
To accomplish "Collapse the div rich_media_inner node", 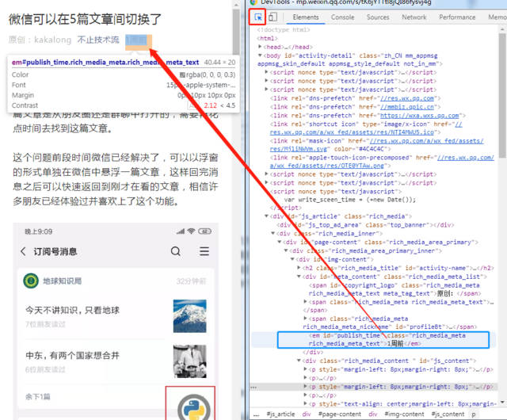I will tap(273, 233).
